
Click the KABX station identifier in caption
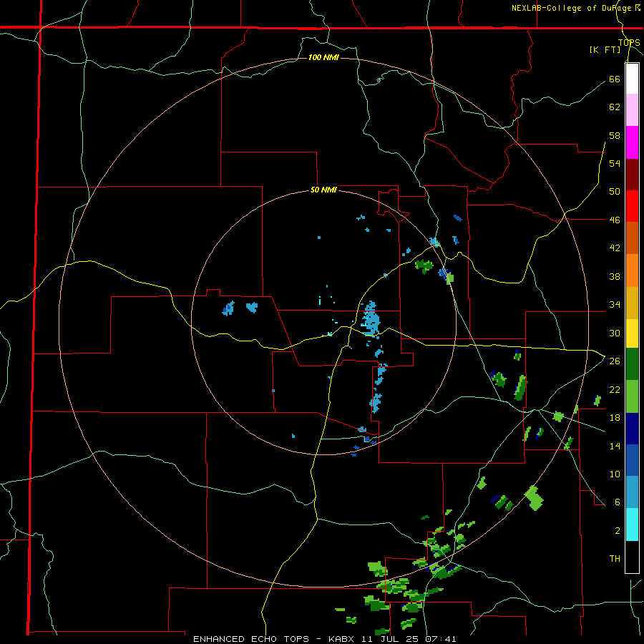tap(341, 639)
